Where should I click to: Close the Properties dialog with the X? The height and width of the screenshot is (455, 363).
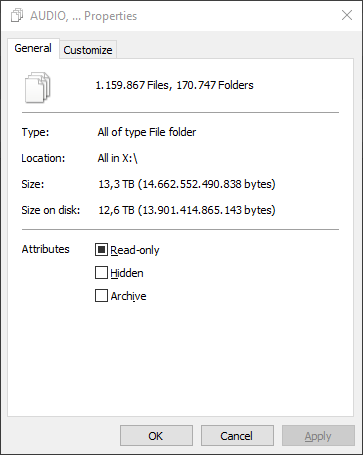point(347,15)
